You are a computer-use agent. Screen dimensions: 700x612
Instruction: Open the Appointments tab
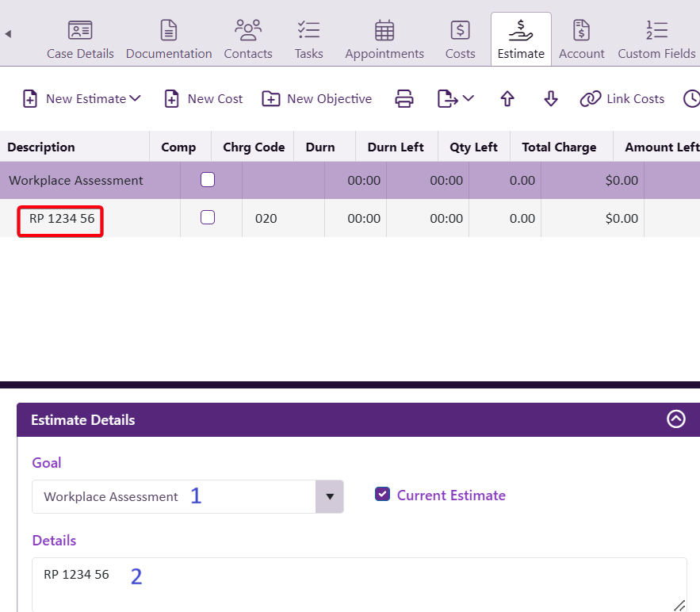384,40
